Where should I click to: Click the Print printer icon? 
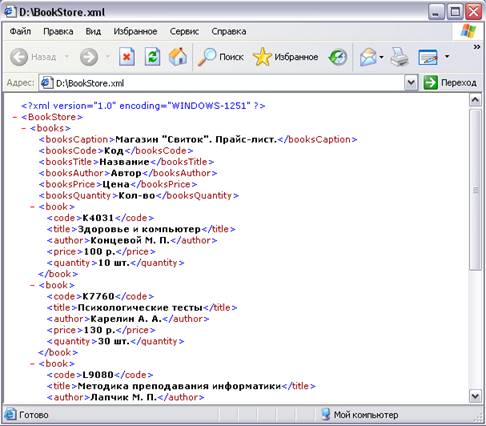(x=399, y=57)
